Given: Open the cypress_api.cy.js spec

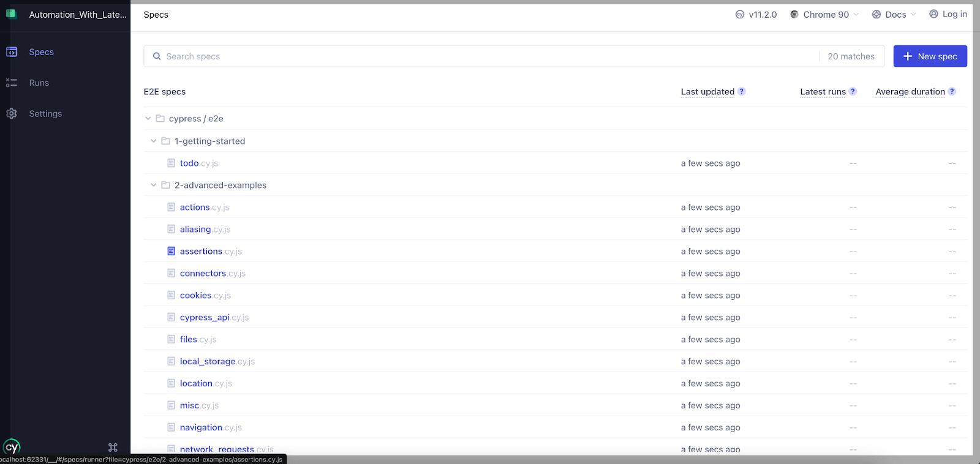Looking at the screenshot, I should click(214, 318).
